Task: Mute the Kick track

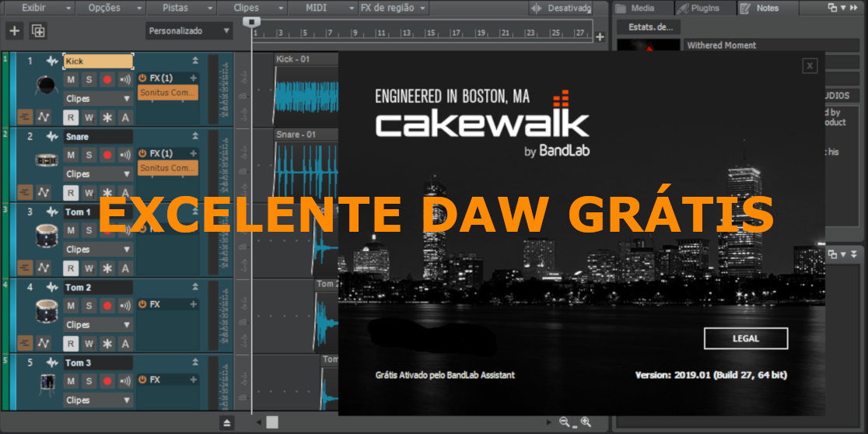Action: click(x=71, y=79)
